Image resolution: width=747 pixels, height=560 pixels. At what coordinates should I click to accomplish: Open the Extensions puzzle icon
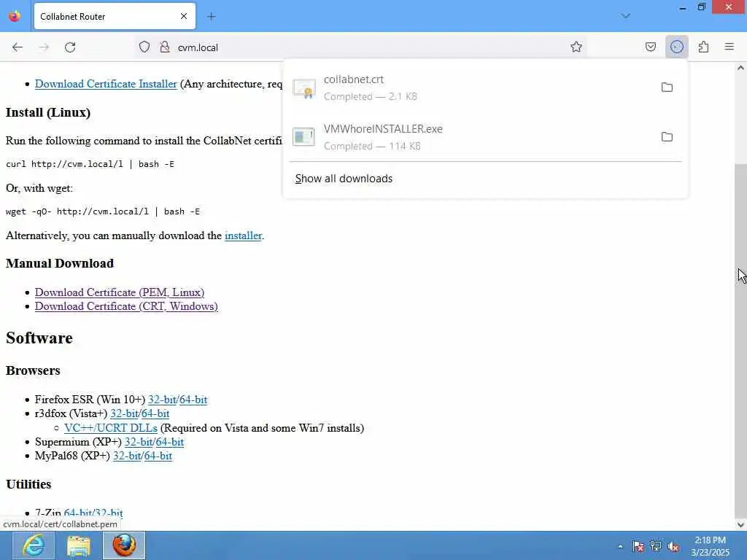coord(704,47)
